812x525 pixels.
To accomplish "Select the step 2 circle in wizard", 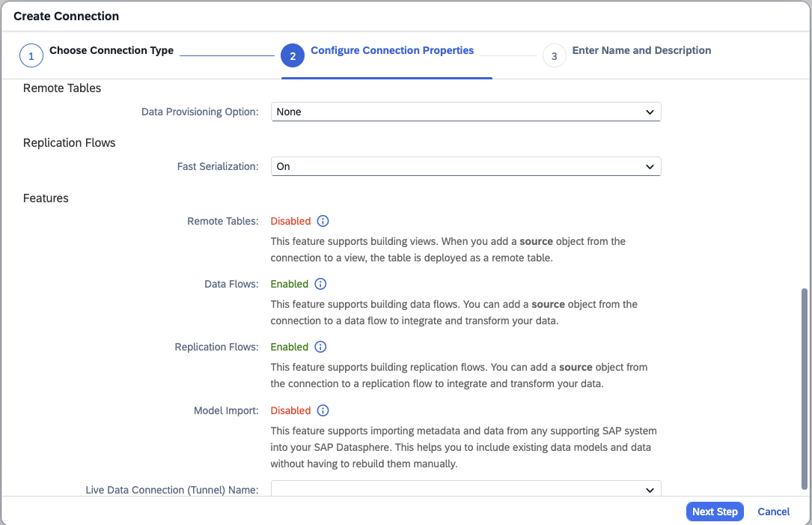I will point(293,56).
